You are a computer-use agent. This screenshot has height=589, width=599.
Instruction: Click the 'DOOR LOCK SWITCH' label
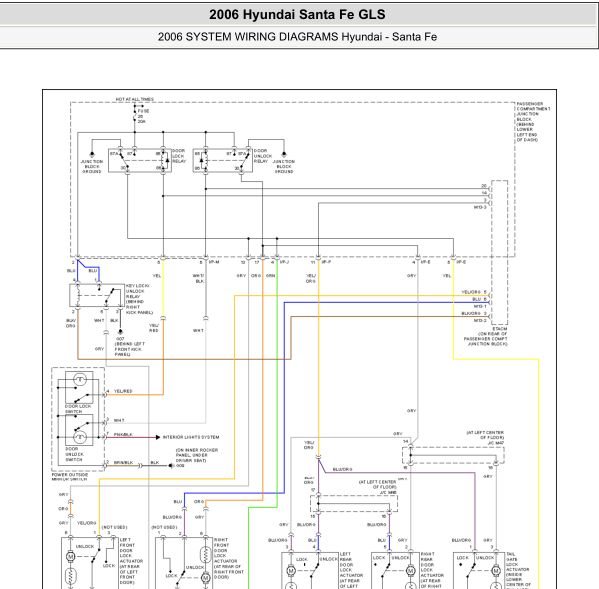tap(78, 409)
